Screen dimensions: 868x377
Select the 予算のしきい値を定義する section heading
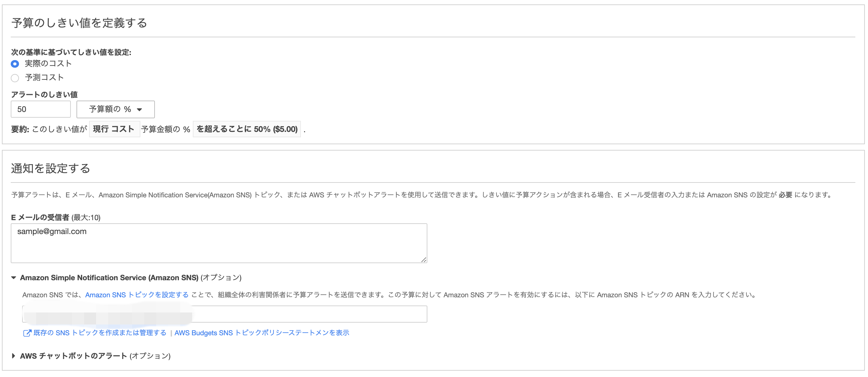tap(79, 23)
